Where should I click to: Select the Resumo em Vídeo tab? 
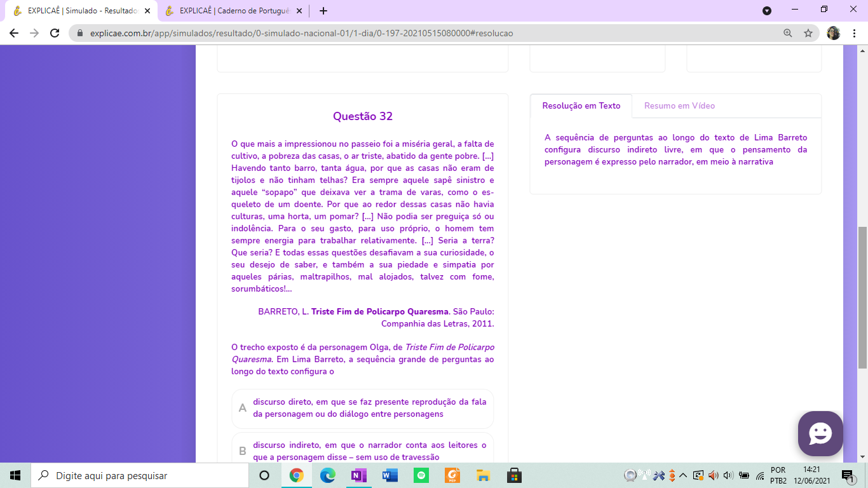point(679,105)
